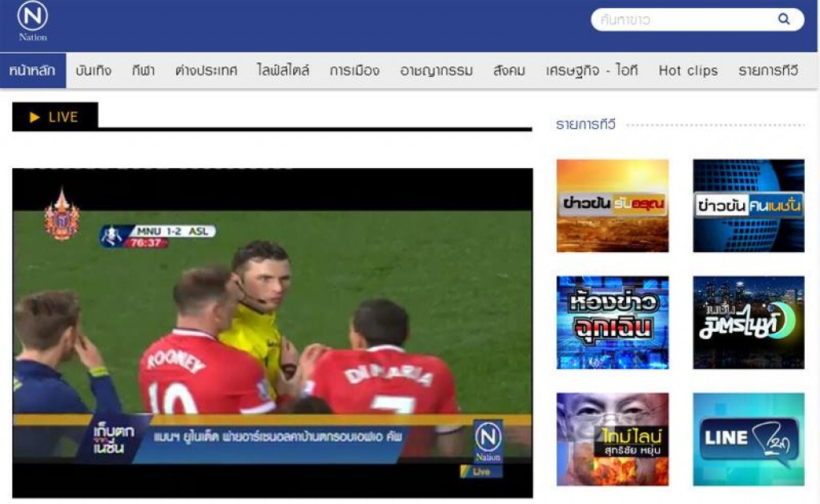820x504 pixels.
Task: Open the เศรษฐกิจ - ไอที section
Action: (592, 70)
